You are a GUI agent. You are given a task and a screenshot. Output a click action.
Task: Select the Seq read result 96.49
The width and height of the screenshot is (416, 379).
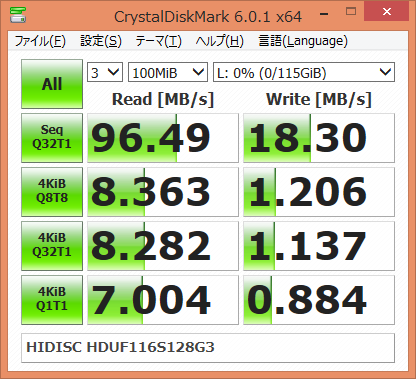pyautogui.click(x=163, y=138)
